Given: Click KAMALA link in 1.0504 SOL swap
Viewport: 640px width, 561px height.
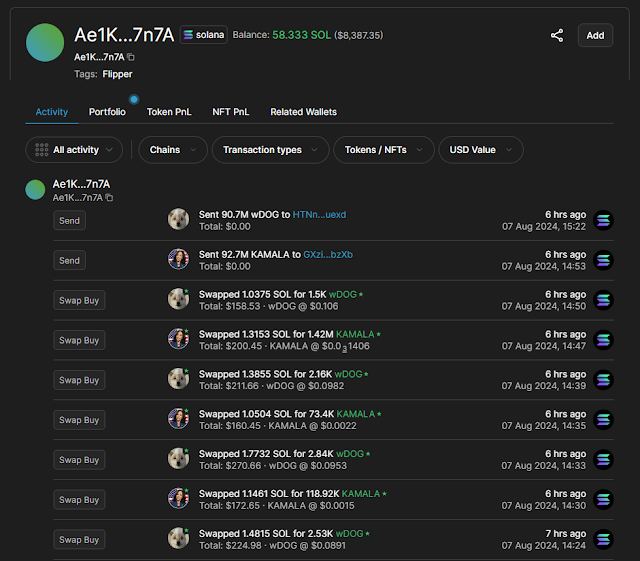Looking at the screenshot, I should pos(356,414).
